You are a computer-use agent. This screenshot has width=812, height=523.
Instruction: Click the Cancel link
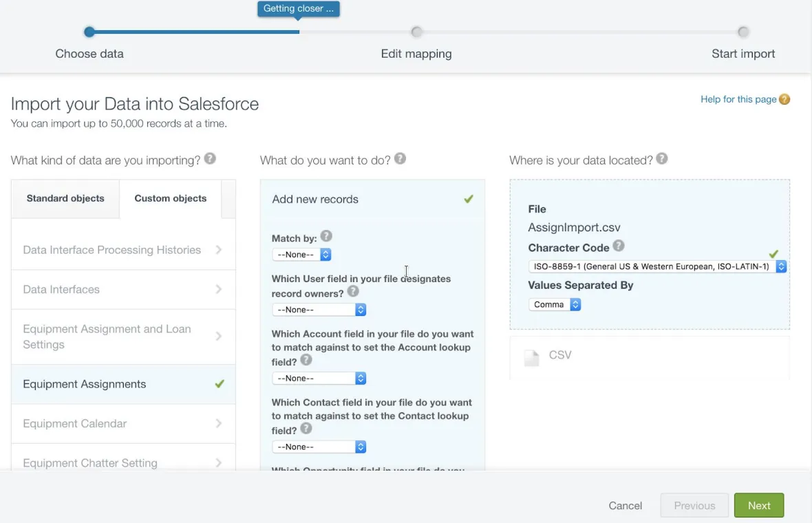[x=625, y=505]
